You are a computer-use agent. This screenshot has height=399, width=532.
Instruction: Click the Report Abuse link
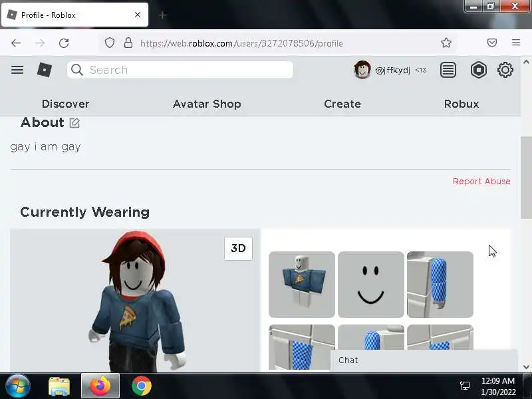tap(481, 181)
